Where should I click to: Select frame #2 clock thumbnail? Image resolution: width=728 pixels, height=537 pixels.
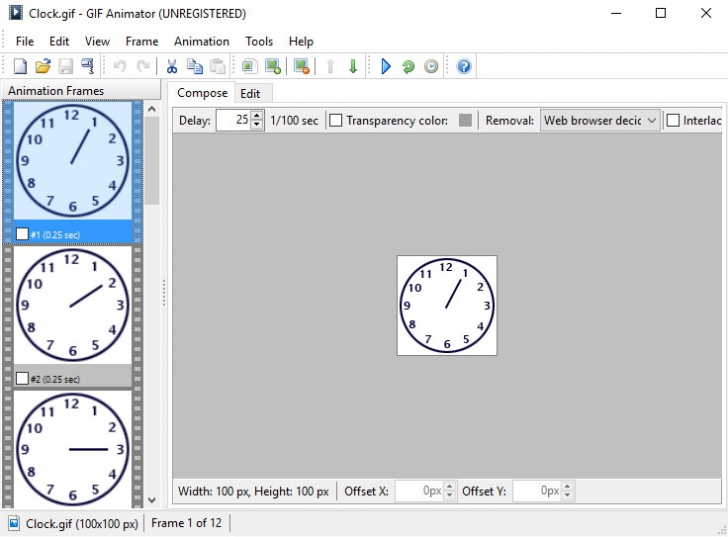click(72, 305)
